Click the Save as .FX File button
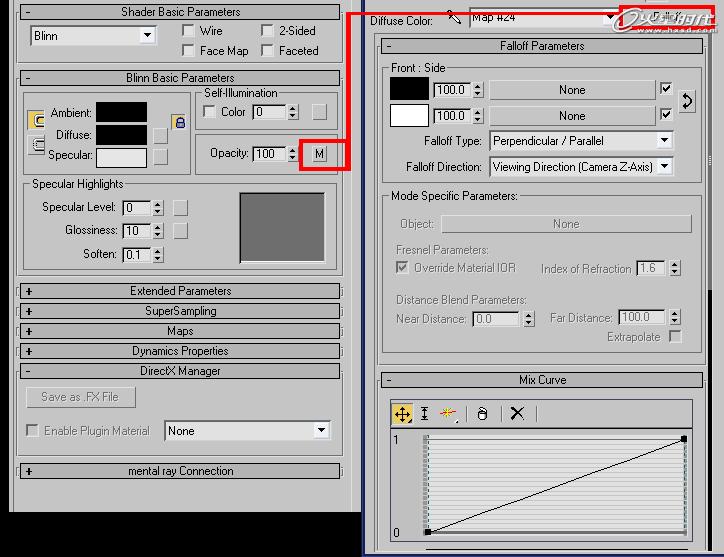The height and width of the screenshot is (557, 724). [x=81, y=397]
